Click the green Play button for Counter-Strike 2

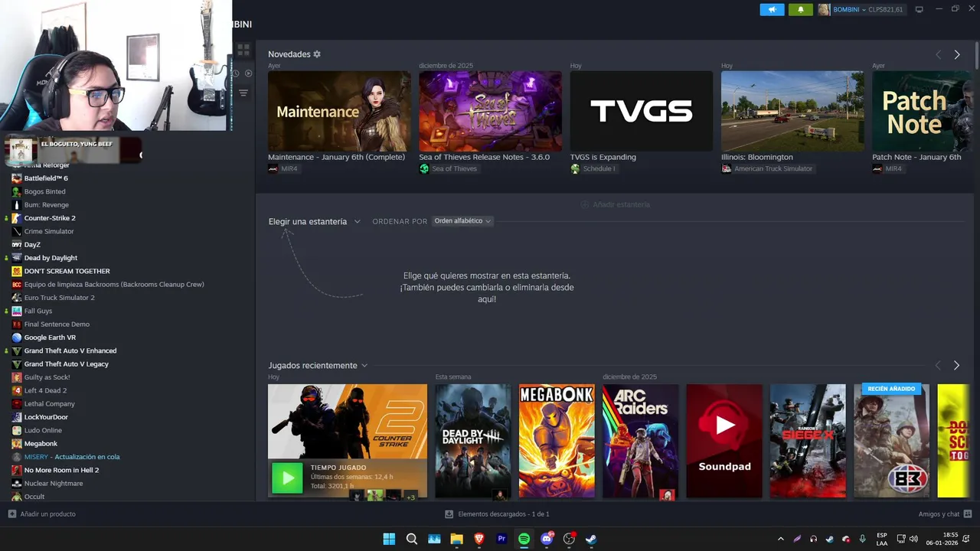(x=288, y=479)
